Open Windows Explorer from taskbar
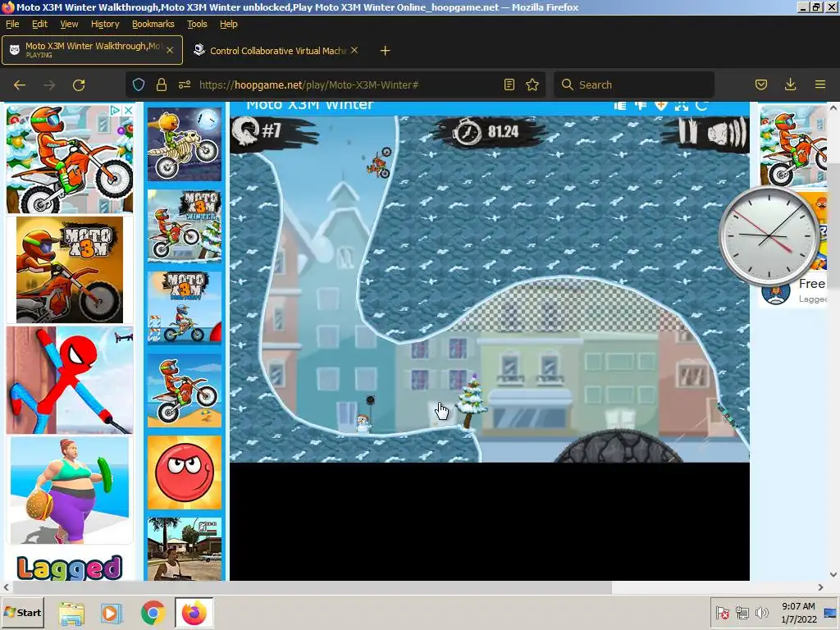Viewport: 840px width, 630px height. click(x=72, y=614)
